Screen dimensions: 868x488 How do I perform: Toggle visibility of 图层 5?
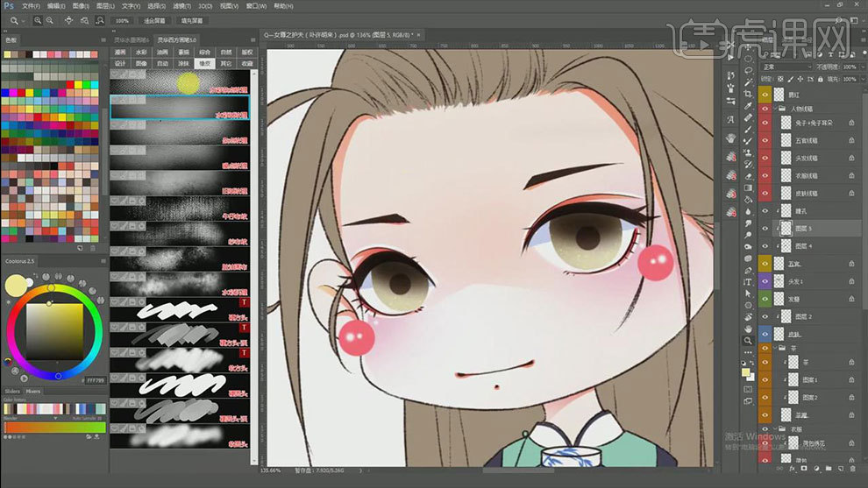click(x=765, y=229)
